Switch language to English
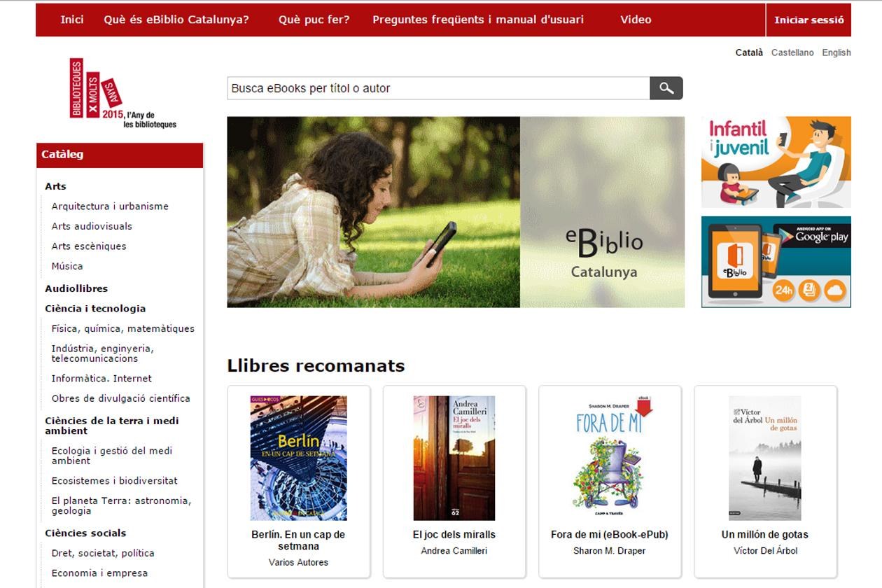 [836, 52]
